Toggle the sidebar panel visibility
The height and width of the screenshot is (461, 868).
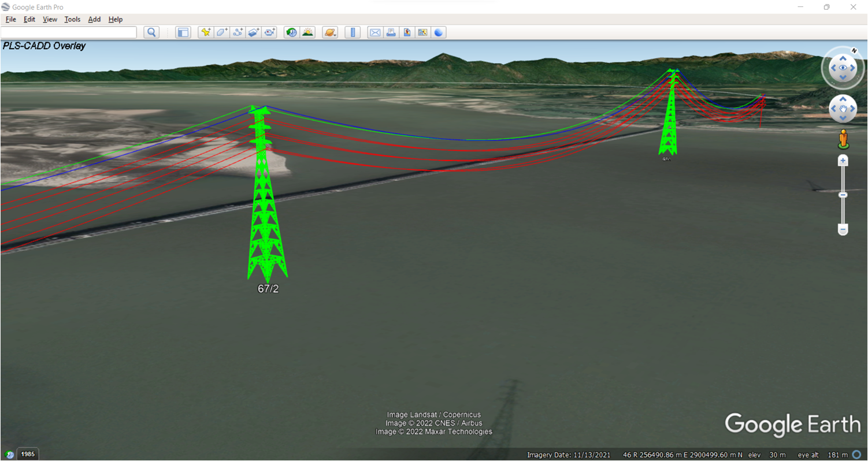point(183,32)
